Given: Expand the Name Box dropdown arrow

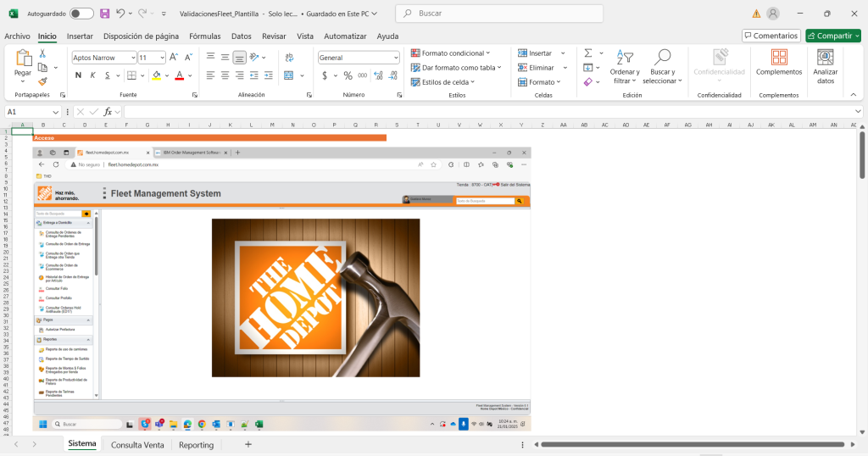Looking at the screenshot, I should click(x=55, y=112).
